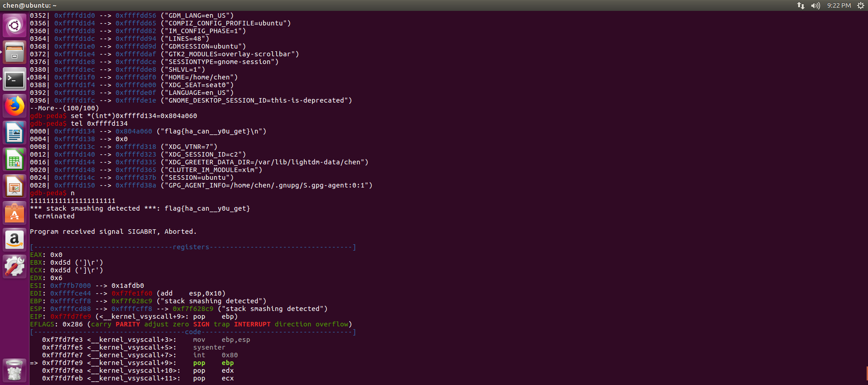
Task: Click the last gdb-peda prompt line
Action: coord(48,193)
